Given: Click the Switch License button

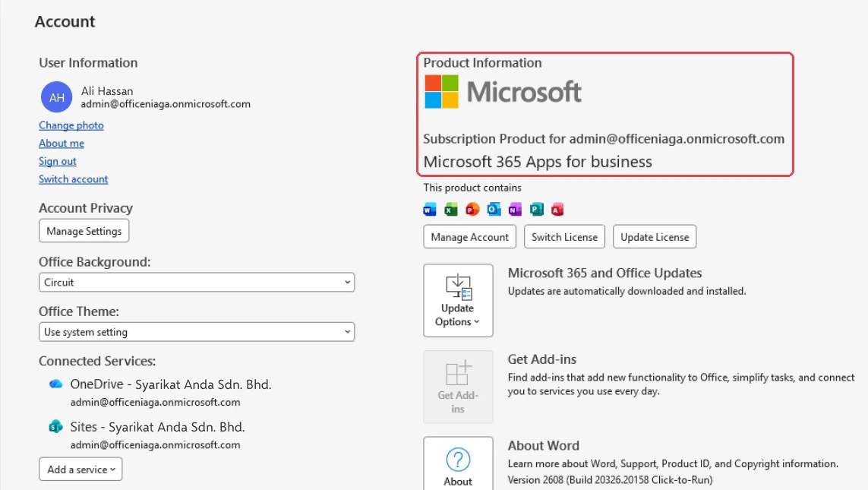Looking at the screenshot, I should click(x=565, y=237).
